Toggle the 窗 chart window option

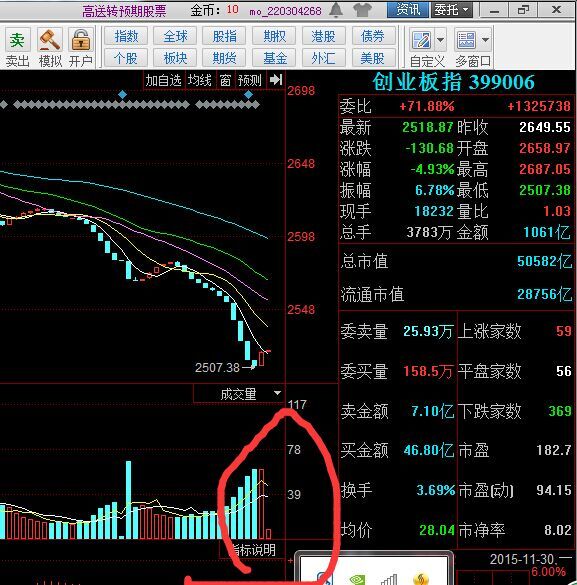coord(225,80)
